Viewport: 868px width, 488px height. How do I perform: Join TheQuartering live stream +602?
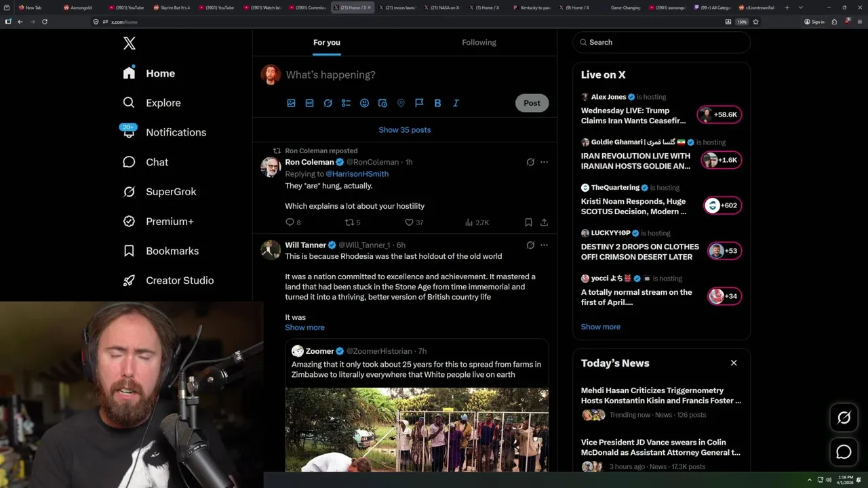click(x=722, y=205)
